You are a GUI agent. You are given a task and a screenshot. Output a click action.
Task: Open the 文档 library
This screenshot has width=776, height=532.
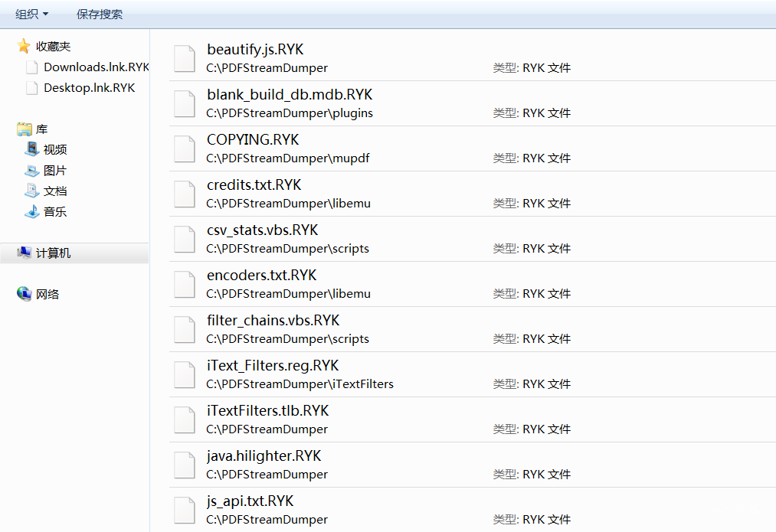(55, 191)
